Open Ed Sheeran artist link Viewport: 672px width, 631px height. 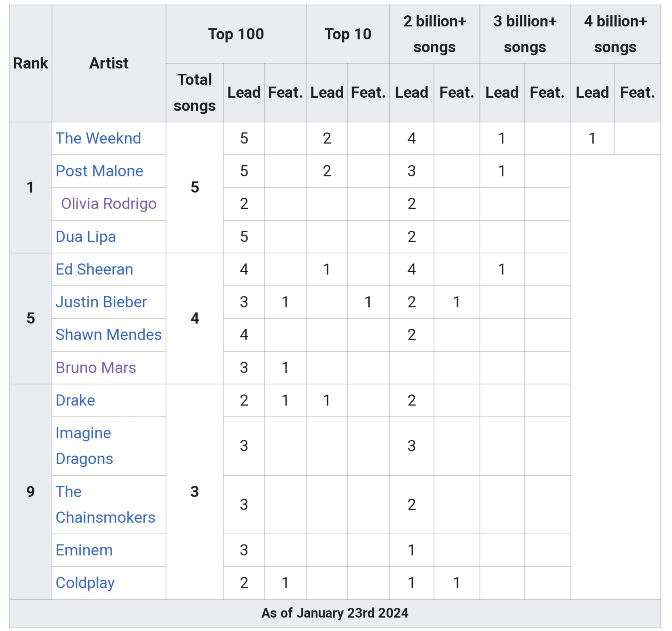click(x=95, y=269)
